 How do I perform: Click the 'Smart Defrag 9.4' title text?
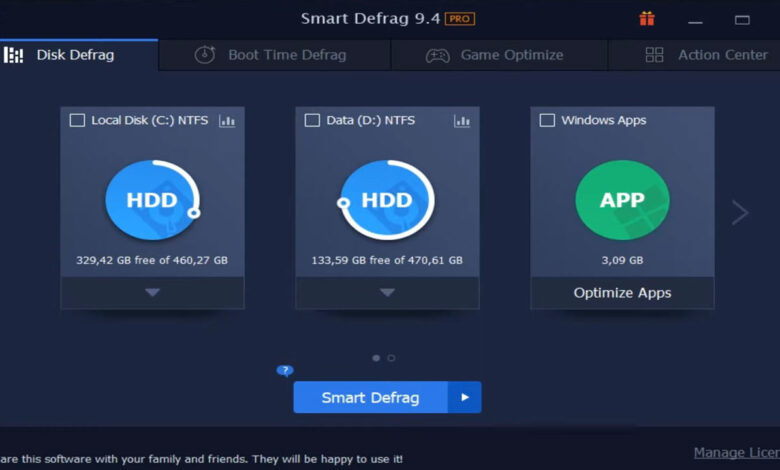pyautogui.click(x=371, y=19)
